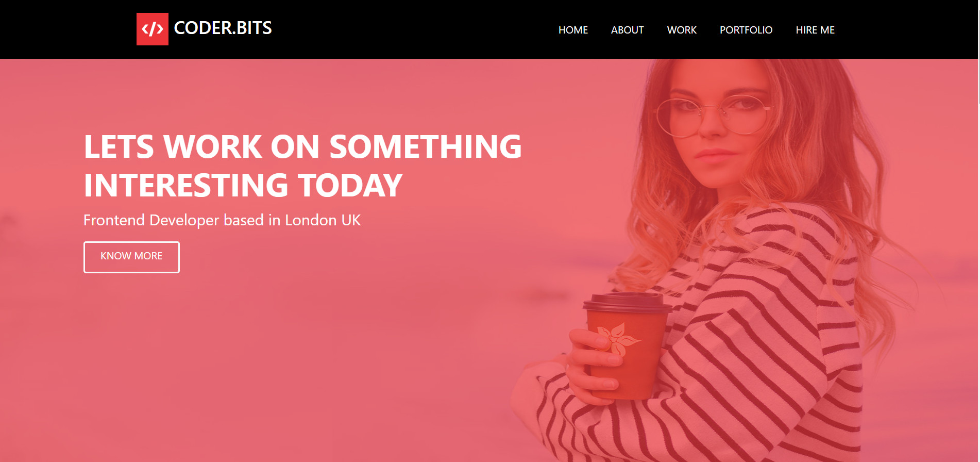Screen dimensions: 980x462
Task: Click the Frontend Developer subtitle text
Action: pyautogui.click(x=222, y=220)
